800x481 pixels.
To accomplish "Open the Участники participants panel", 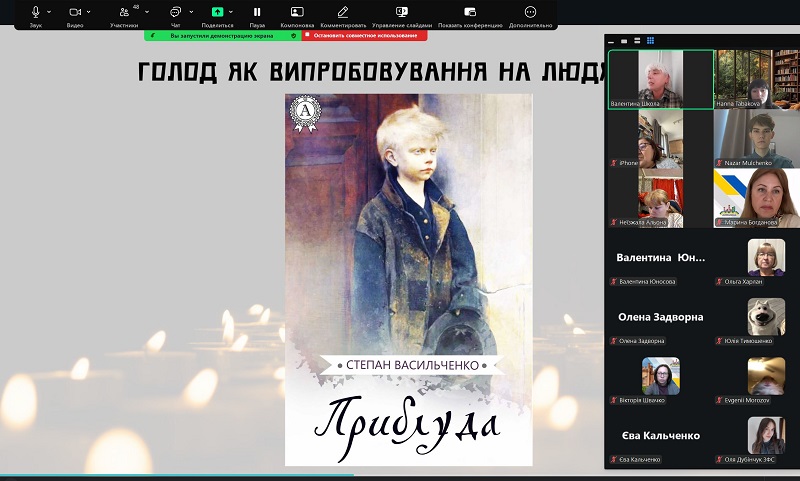I will tap(124, 12).
